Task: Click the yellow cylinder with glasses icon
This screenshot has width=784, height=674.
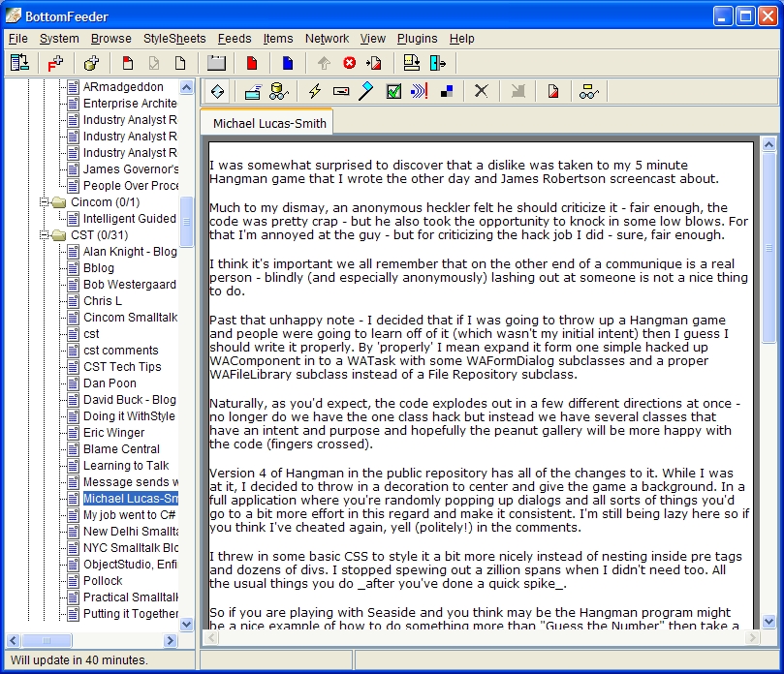Action: pos(278,91)
